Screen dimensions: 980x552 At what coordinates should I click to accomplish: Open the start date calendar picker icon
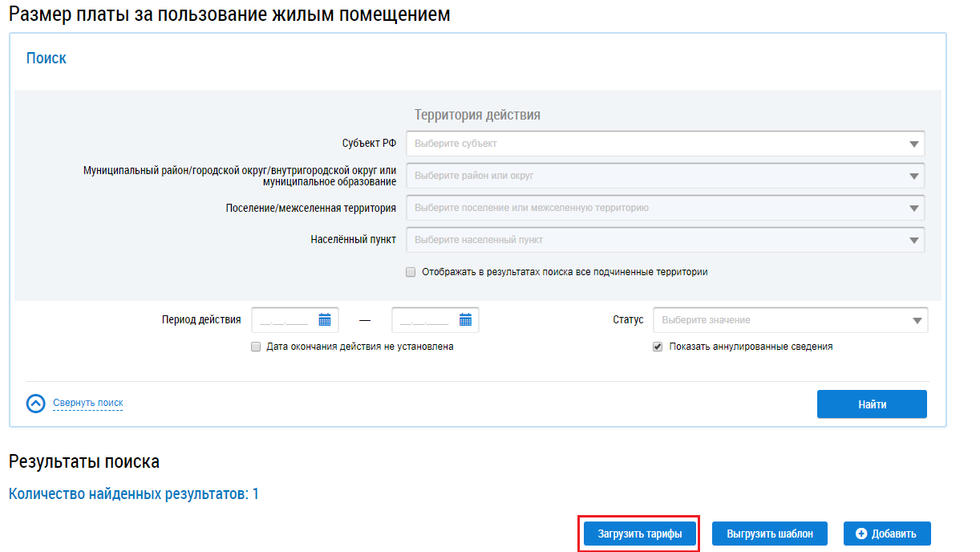point(325,320)
